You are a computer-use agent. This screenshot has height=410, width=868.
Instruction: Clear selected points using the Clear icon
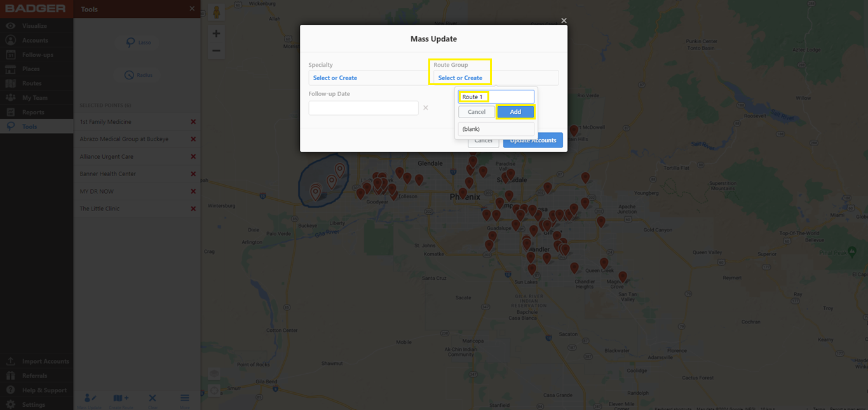click(153, 399)
